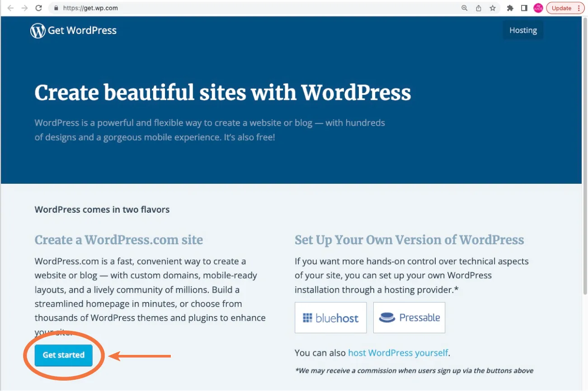This screenshot has width=588, height=391.
Task: Open the browser extensions puzzle icon
Action: 510,8
